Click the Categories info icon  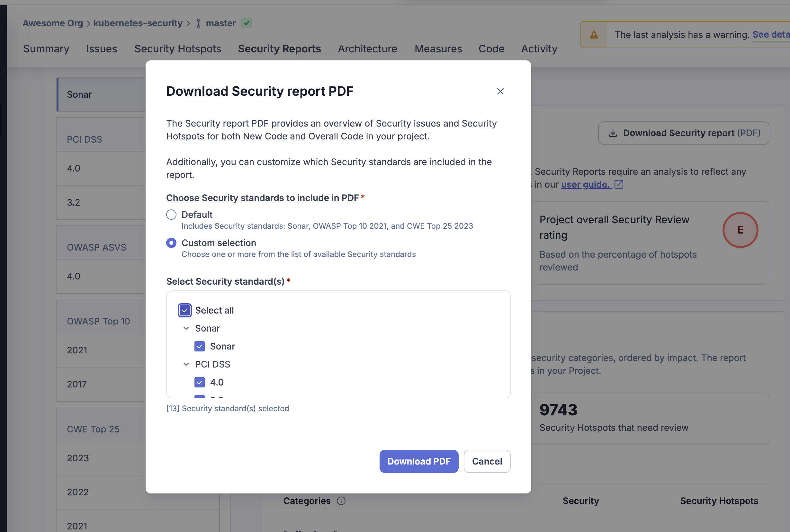click(341, 501)
